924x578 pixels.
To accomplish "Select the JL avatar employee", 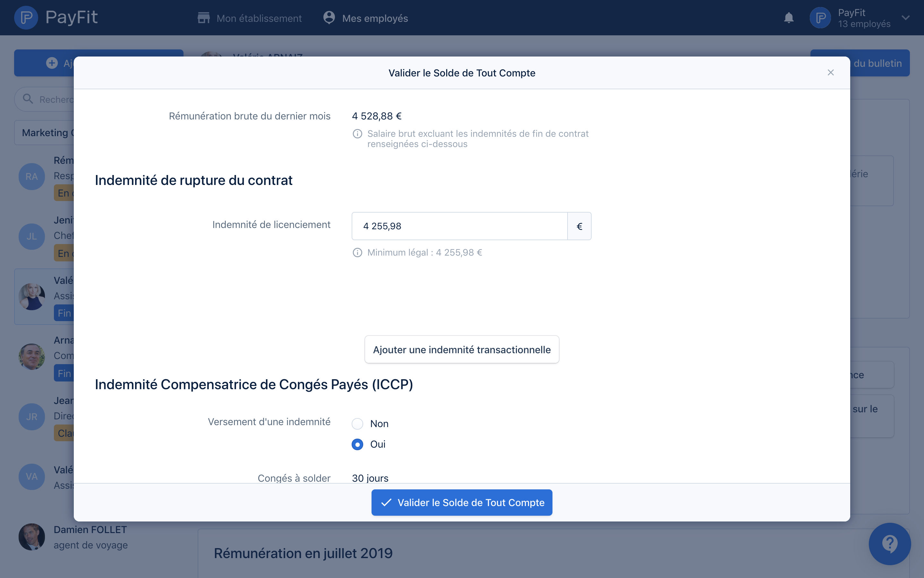I will pos(32,236).
